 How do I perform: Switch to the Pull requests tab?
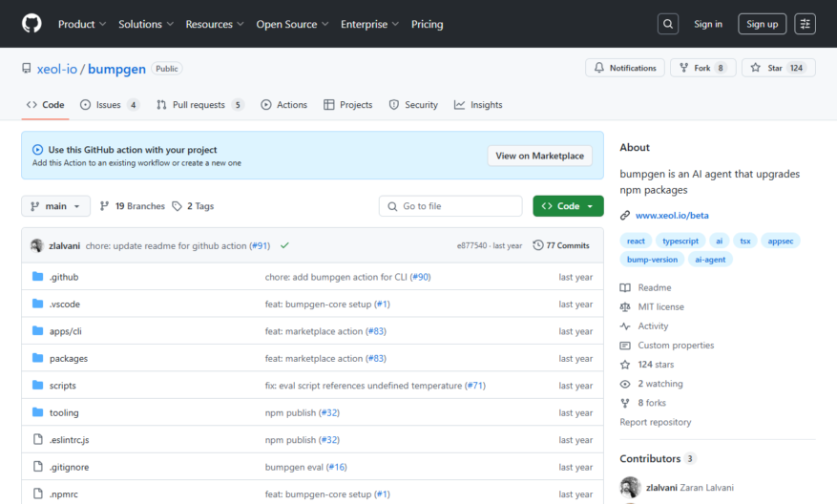pos(199,105)
